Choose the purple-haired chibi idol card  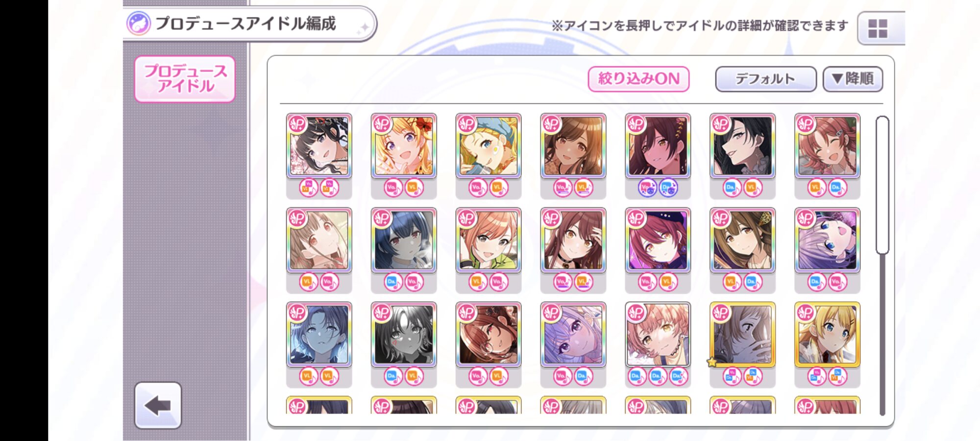[827, 240]
